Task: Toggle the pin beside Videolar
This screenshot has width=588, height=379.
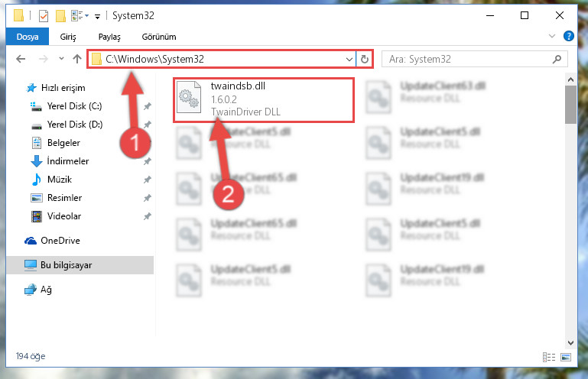Action: (x=148, y=216)
